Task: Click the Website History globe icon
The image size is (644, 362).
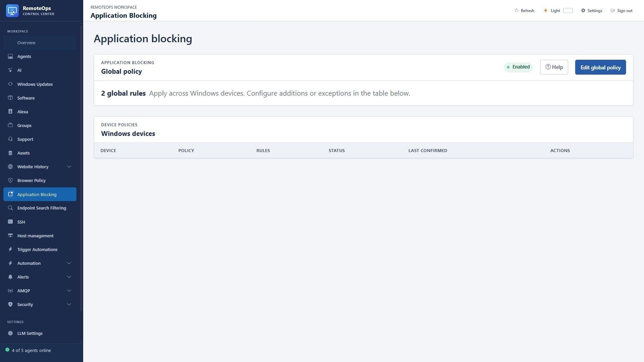Action: (x=10, y=167)
